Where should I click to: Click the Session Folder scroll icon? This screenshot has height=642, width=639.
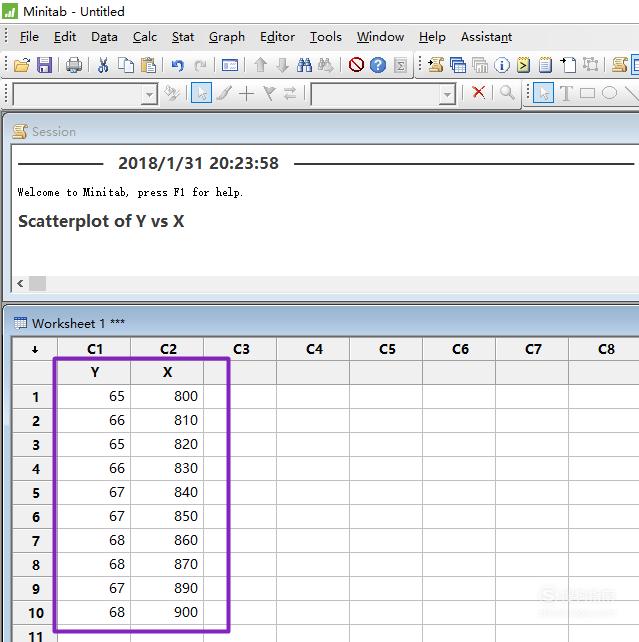tap(436, 65)
